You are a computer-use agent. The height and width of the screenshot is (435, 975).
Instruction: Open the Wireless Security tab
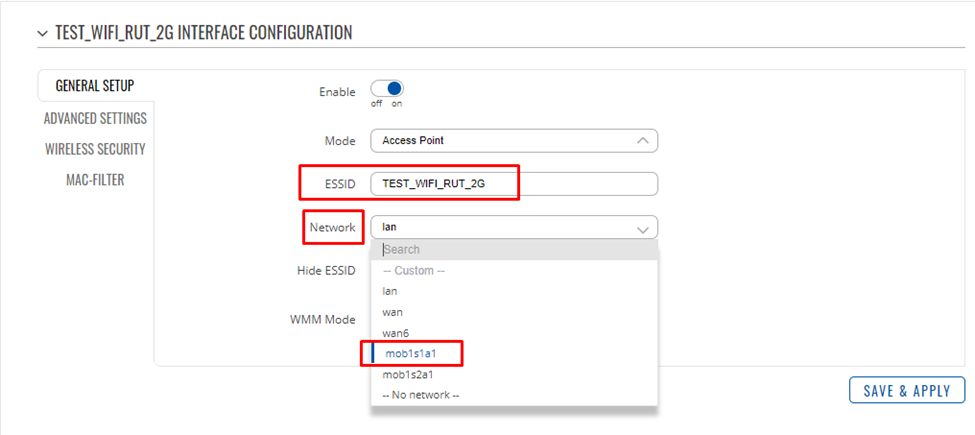point(95,149)
